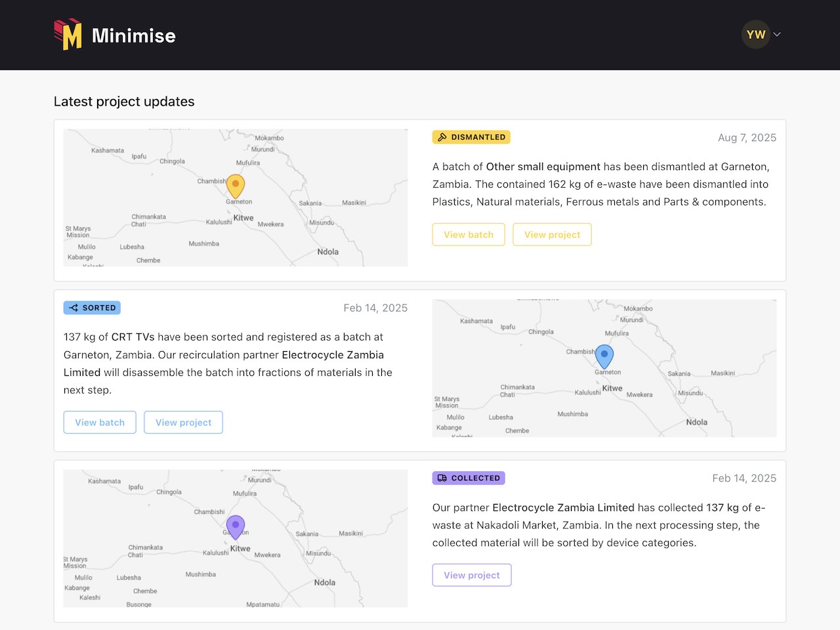
Task: Click the truck icon on the COLLECTED badge
Action: (x=442, y=478)
